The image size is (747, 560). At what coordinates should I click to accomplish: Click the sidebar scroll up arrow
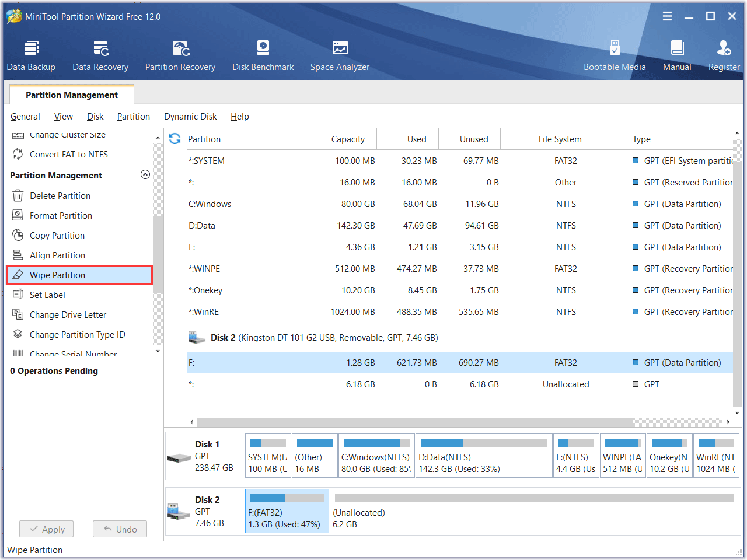click(x=158, y=138)
